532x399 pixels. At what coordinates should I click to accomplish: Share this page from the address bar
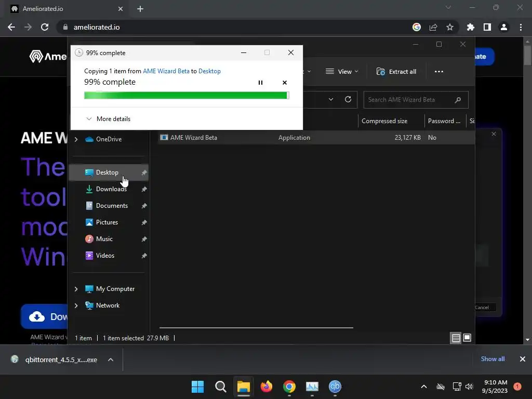(x=433, y=27)
